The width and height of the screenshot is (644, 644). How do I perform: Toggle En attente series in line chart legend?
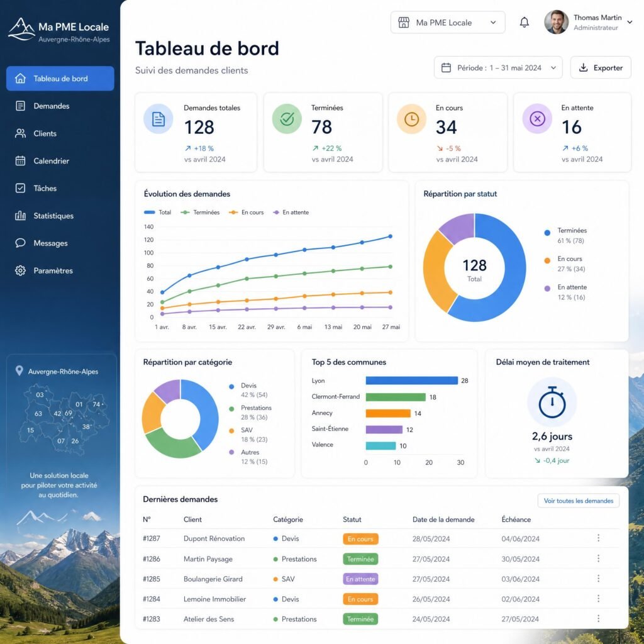[x=291, y=213]
